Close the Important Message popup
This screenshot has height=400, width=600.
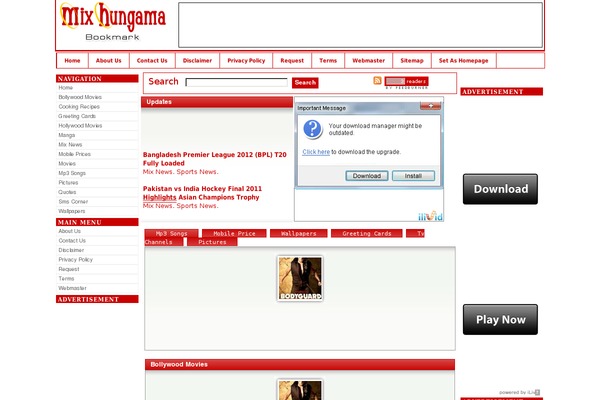(430, 106)
